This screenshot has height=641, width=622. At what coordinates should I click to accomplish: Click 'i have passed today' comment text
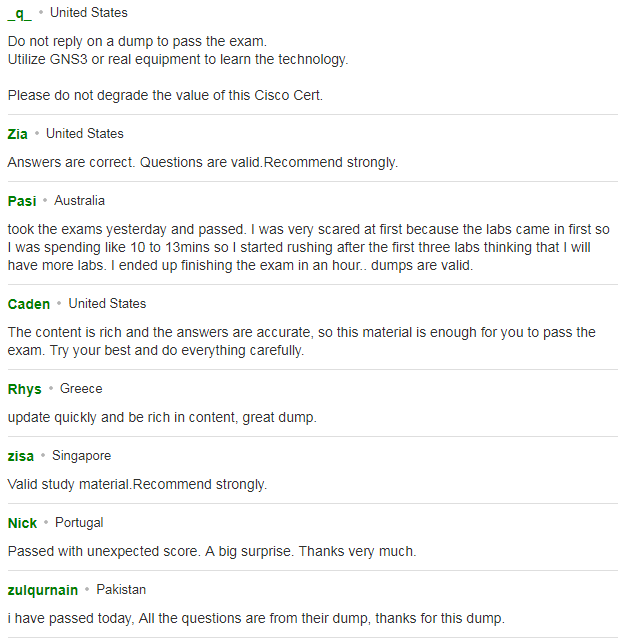tap(256, 619)
